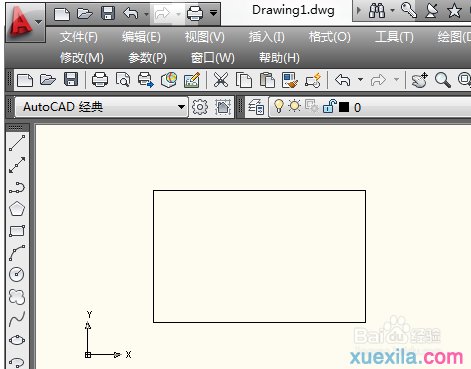The image size is (471, 369).
Task: Select the Revision Cloud tool
Action: click(x=17, y=297)
